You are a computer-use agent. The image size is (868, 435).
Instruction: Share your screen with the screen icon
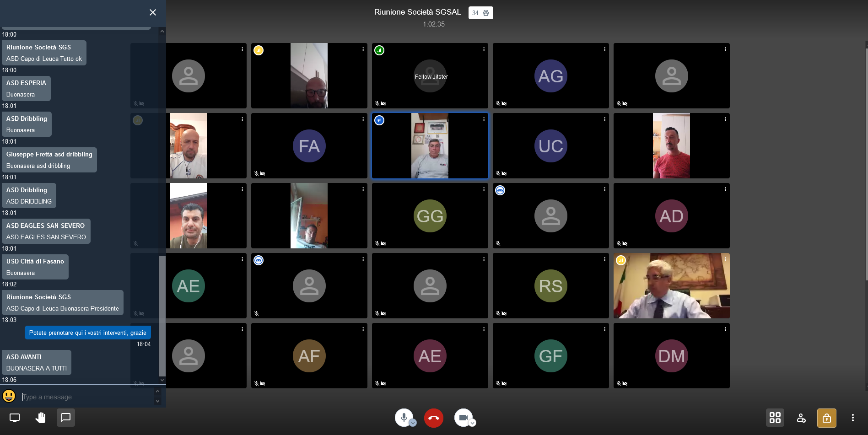(15, 418)
